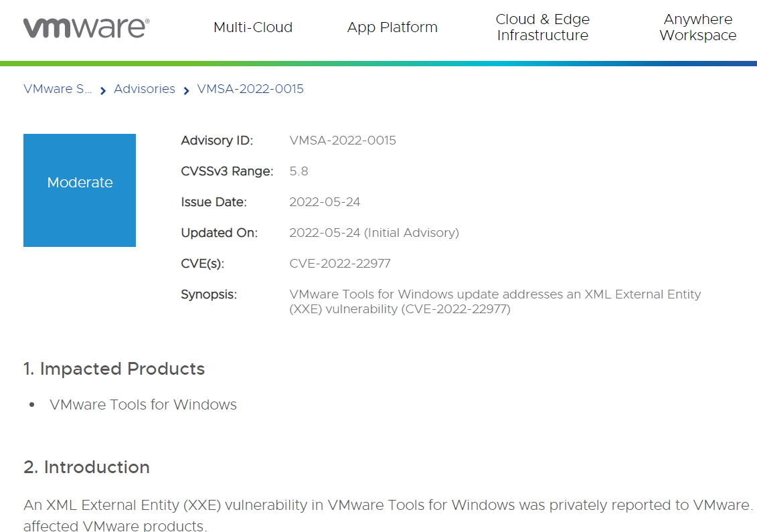This screenshot has width=757, height=532.
Task: Select the VMSA-2022-0015 breadcrumb entry
Action: (x=250, y=89)
